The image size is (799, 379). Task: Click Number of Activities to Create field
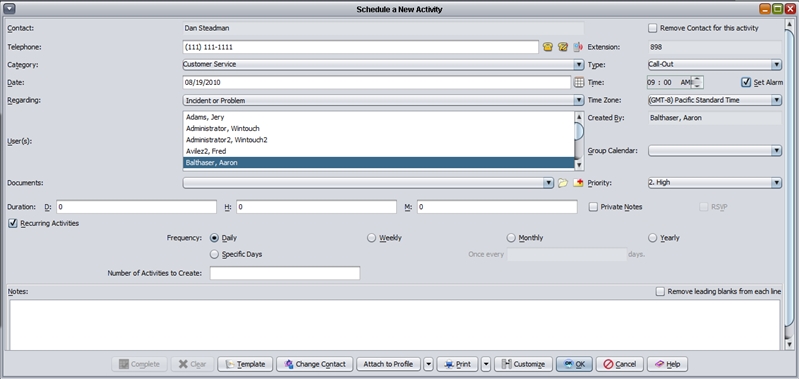[285, 273]
